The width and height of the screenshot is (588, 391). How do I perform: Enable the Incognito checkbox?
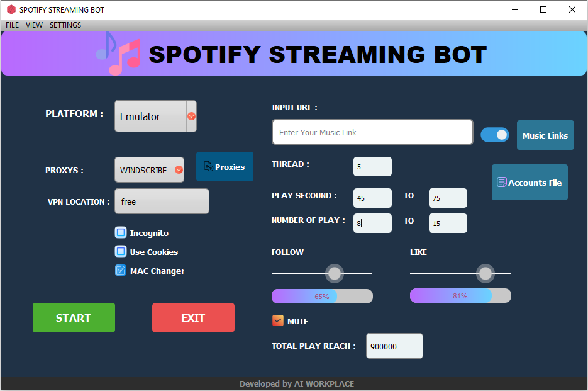point(120,233)
